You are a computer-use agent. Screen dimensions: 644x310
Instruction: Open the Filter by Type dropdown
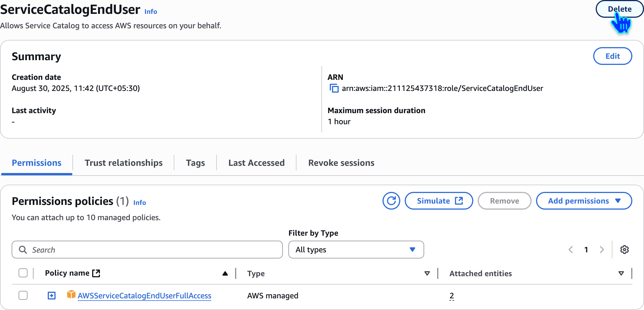tap(356, 250)
